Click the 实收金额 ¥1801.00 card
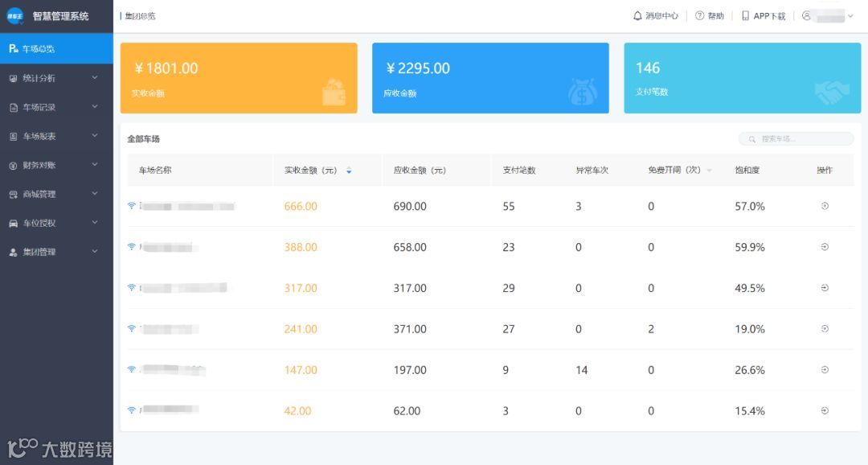 [x=239, y=78]
